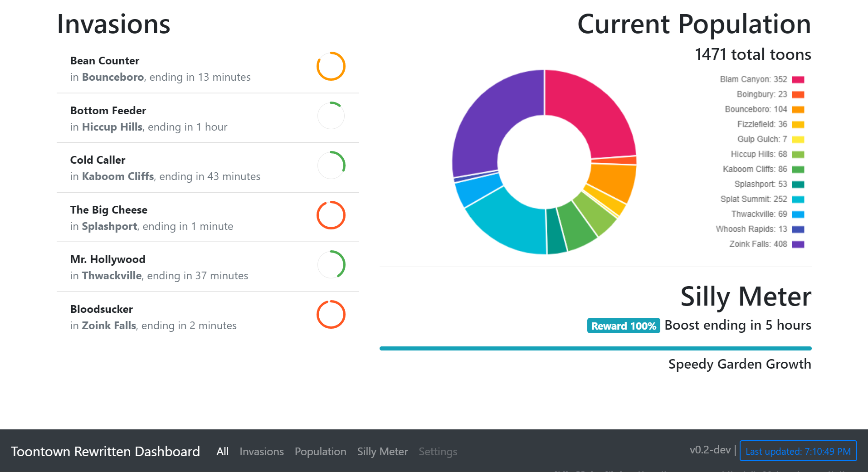
Task: Click the Reward 100% badge
Action: pyautogui.click(x=624, y=326)
